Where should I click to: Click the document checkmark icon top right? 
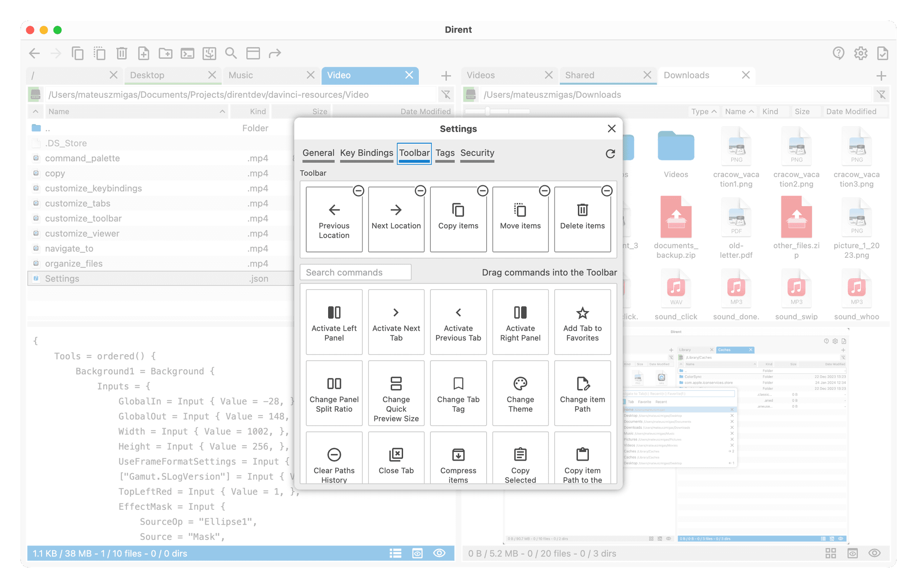coord(883,53)
